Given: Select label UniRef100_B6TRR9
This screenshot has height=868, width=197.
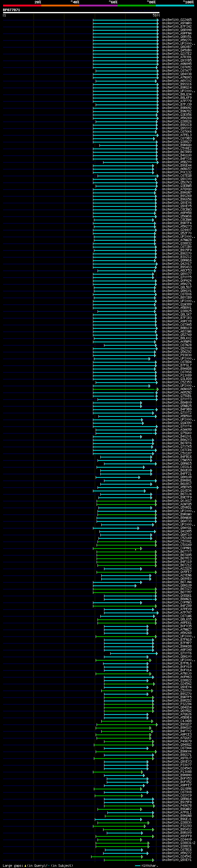Looking at the screenshot, I should tap(177, 152).
